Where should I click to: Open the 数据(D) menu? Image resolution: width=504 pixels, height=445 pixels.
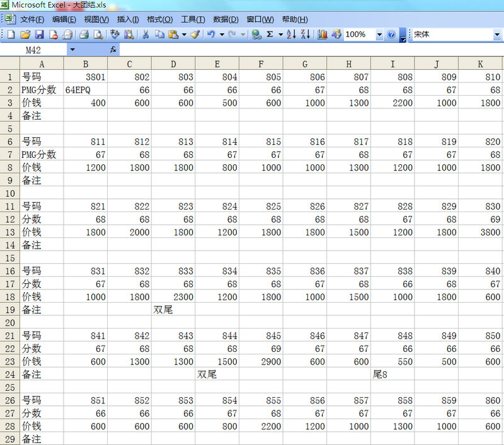pyautogui.click(x=226, y=20)
